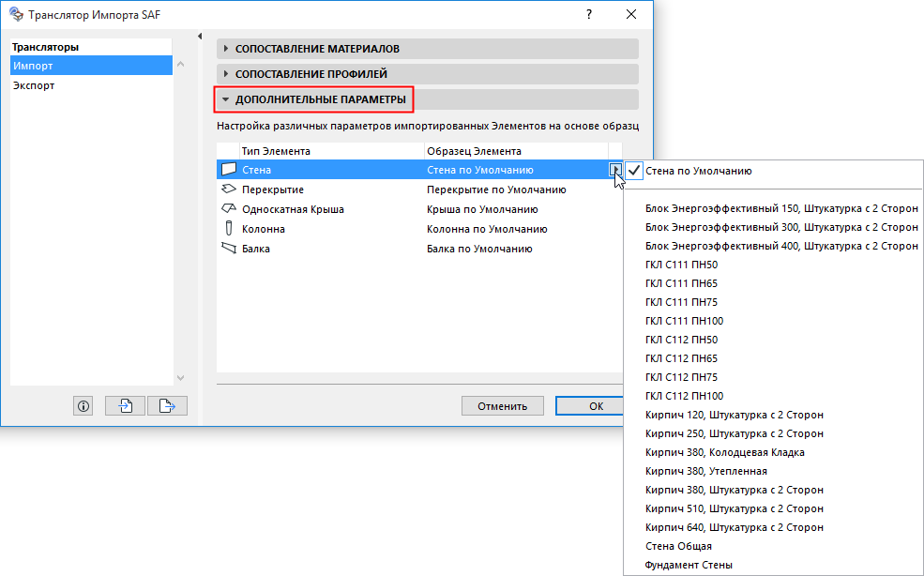Image resolution: width=924 pixels, height=576 pixels.
Task: Expand Сопоставление Профилей section
Action: click(427, 74)
